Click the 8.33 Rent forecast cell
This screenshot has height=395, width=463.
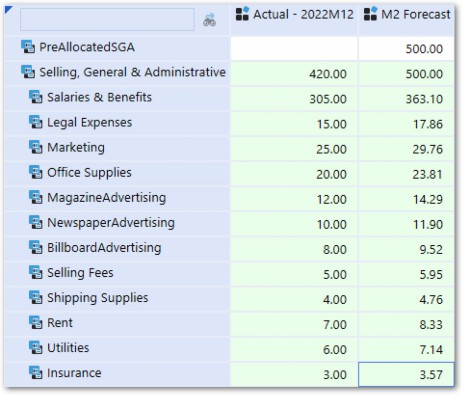(406, 324)
